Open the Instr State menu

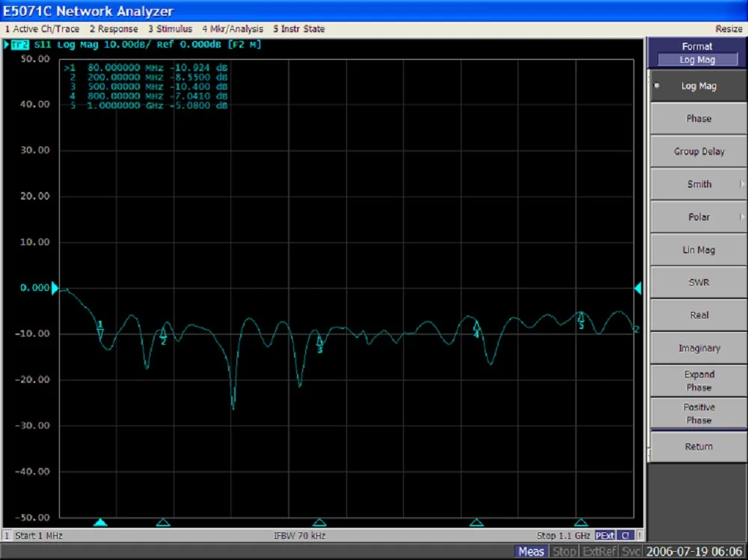(x=298, y=29)
